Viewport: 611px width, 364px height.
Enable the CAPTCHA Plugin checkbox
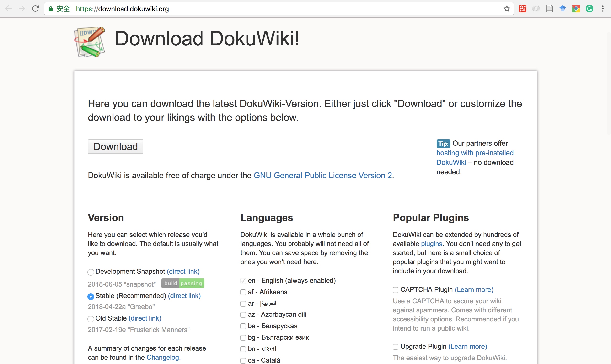coord(395,290)
